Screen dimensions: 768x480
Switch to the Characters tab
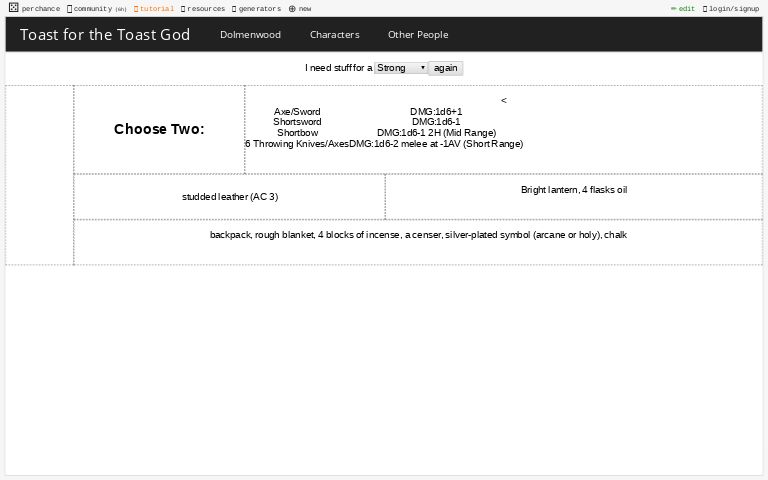click(x=334, y=35)
